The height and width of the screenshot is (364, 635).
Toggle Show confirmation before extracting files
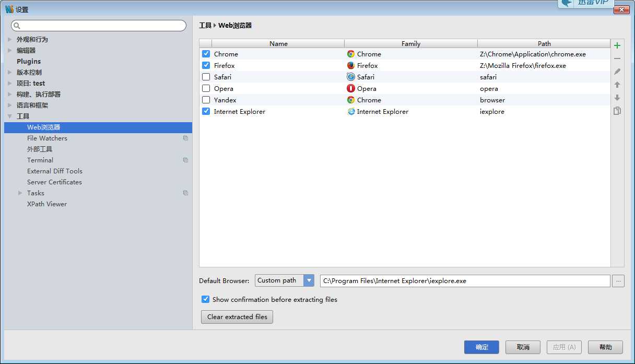pyautogui.click(x=206, y=299)
